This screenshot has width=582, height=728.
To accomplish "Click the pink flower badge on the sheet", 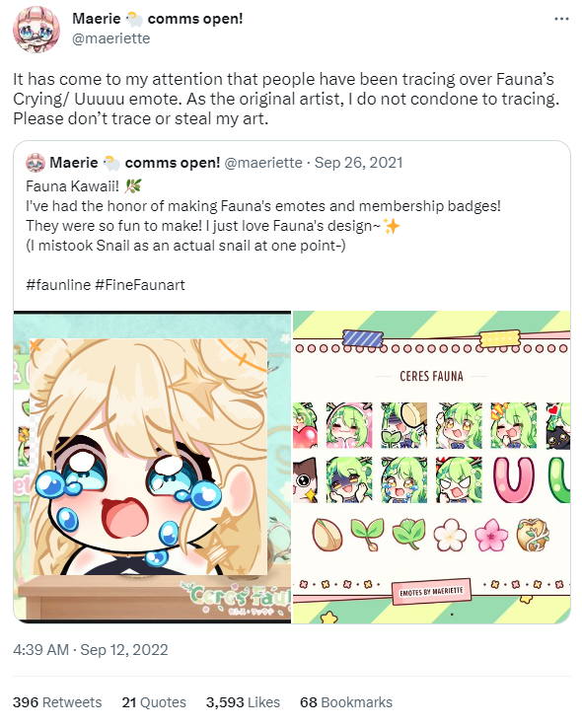I will pyautogui.click(x=491, y=535).
